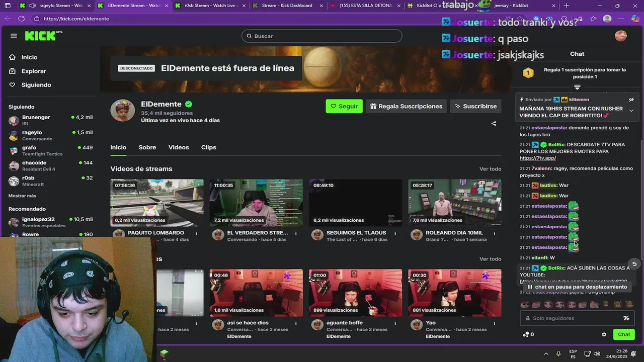Viewport: 644px width, 362px height.
Task: Click the browser address bar URL
Action: tap(76, 19)
